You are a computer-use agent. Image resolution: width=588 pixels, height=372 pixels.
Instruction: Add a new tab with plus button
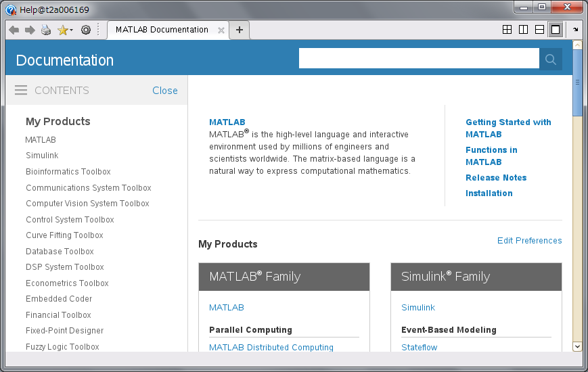click(240, 30)
